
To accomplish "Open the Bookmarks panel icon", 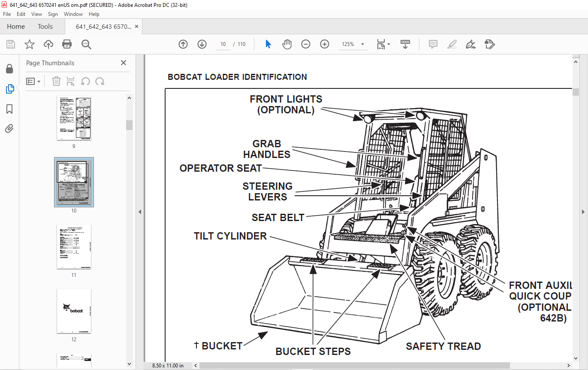I will point(9,109).
